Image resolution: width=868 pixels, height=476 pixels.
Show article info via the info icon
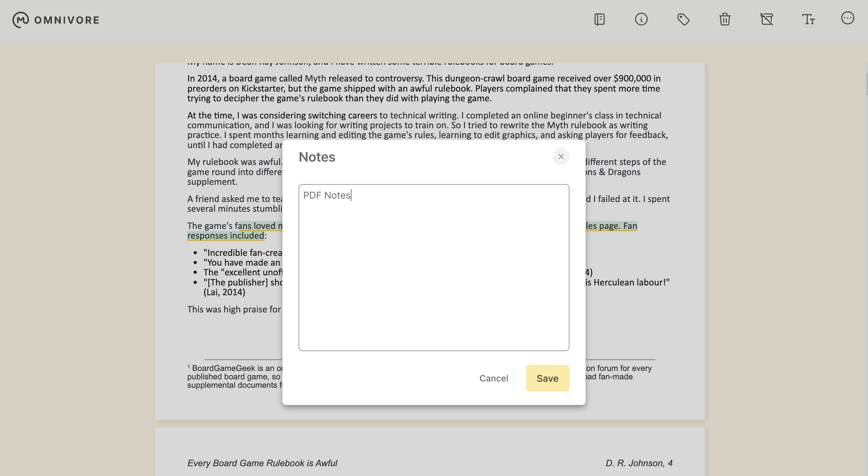[641, 19]
